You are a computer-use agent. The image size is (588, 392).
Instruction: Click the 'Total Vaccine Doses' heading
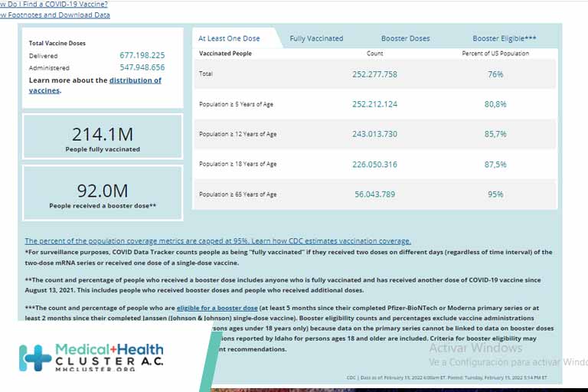tap(57, 43)
